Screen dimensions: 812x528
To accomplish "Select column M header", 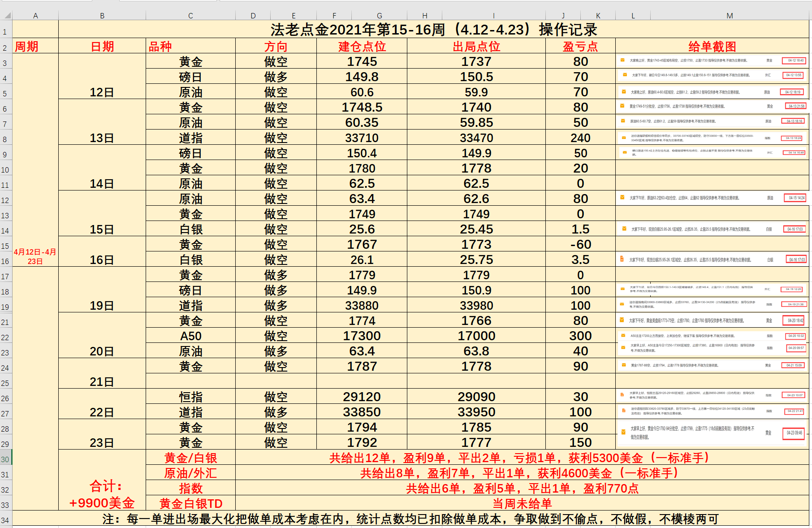I will pyautogui.click(x=730, y=16).
